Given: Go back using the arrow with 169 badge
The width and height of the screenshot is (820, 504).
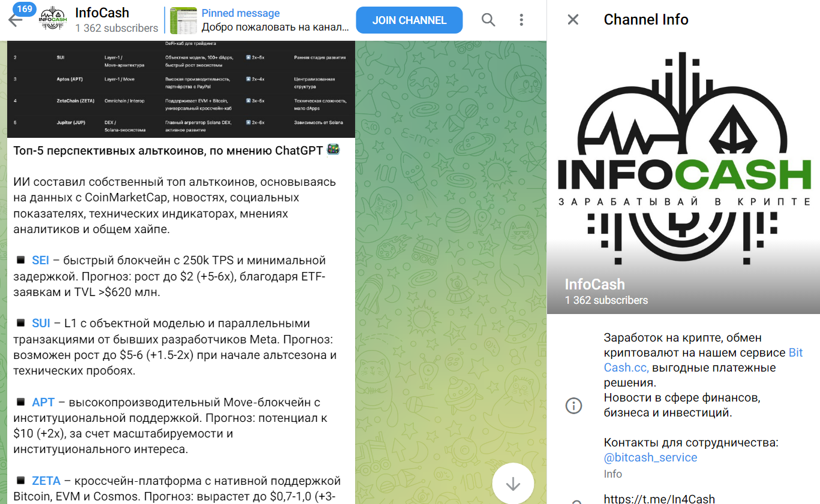Looking at the screenshot, I should 16,20.
